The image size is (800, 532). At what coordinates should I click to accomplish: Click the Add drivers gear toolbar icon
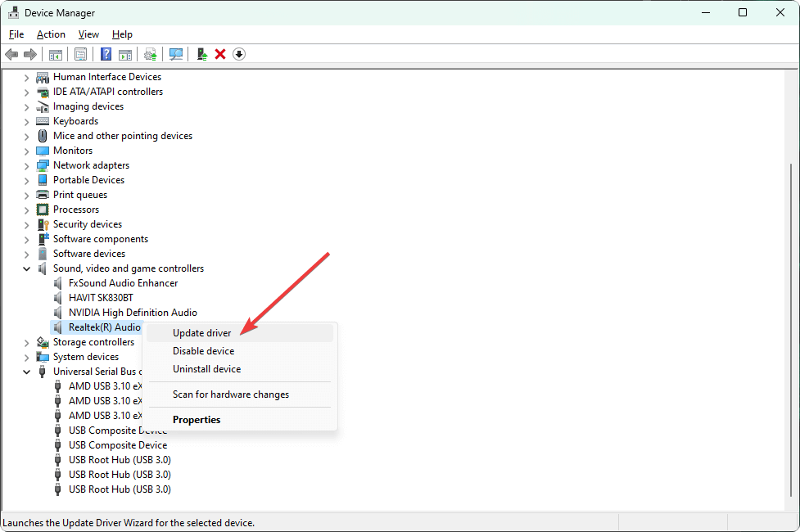point(151,54)
